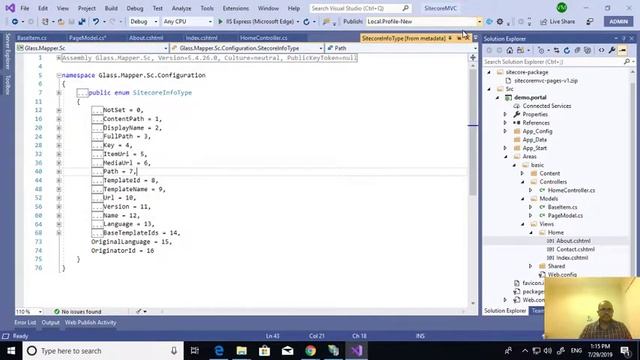Viewport: 640px width, 360px height.
Task: Start debugging with IIS Express play icon
Action: pos(220,22)
